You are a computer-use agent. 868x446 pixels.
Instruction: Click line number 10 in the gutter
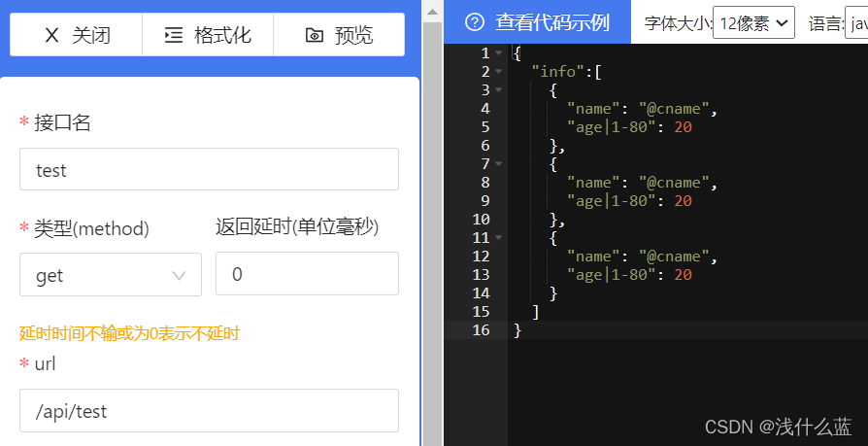(x=482, y=220)
